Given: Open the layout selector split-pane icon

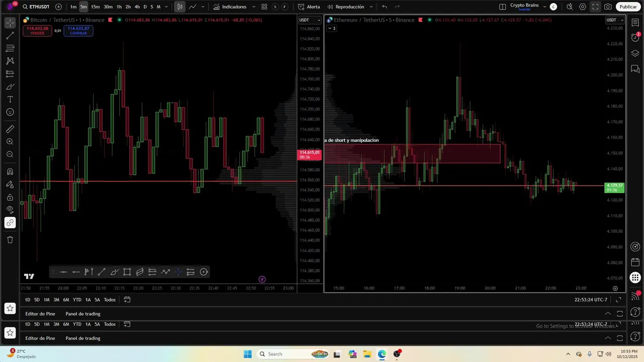Looking at the screenshot, I should click(x=503, y=7).
